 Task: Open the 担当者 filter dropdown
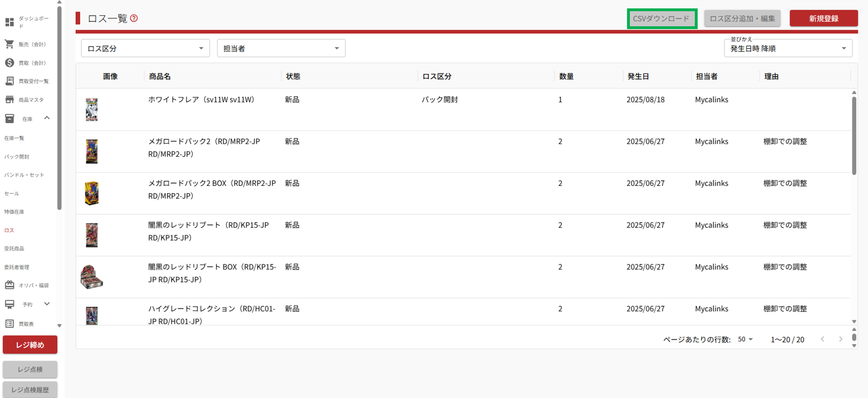(x=281, y=49)
